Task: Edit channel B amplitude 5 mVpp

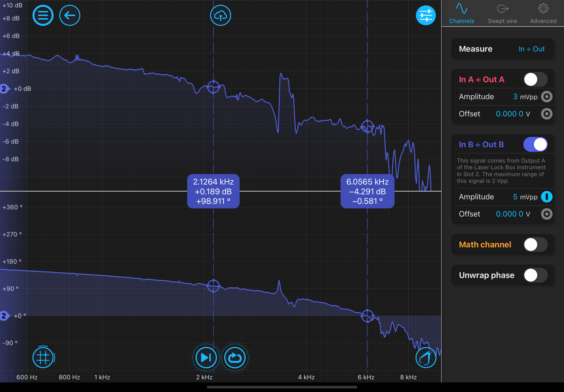Action: coord(525,197)
